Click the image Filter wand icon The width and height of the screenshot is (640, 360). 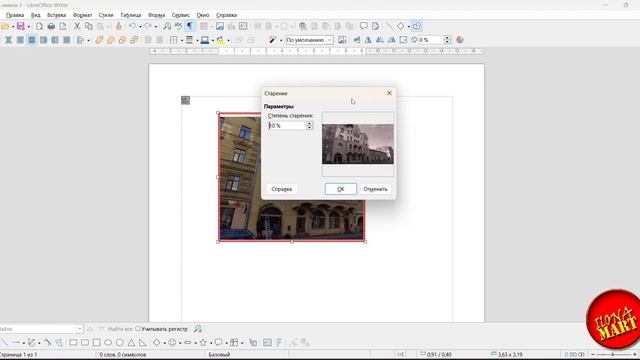(272, 40)
